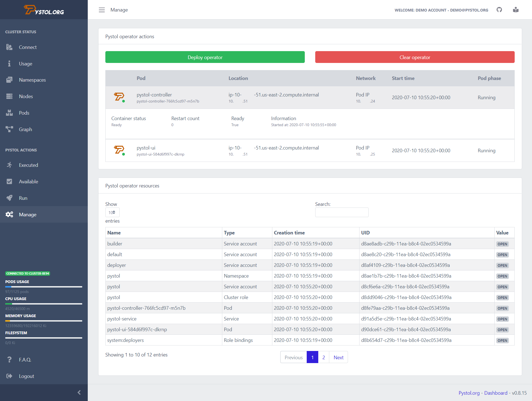
Task: Click the GitHub icon in header
Action: (x=499, y=10)
